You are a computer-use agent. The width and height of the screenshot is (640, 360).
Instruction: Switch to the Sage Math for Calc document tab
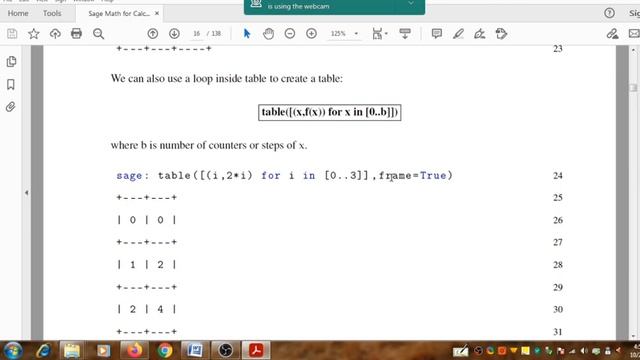[118, 13]
